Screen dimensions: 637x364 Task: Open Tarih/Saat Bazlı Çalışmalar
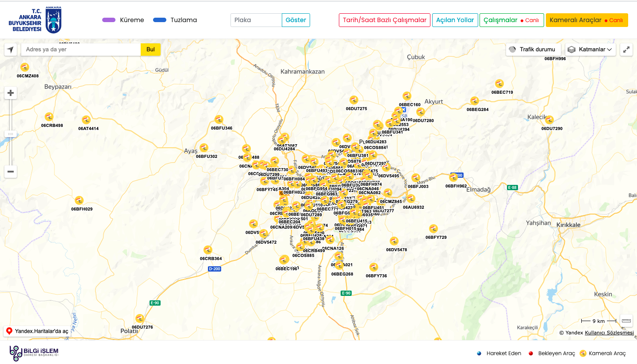[x=384, y=20]
